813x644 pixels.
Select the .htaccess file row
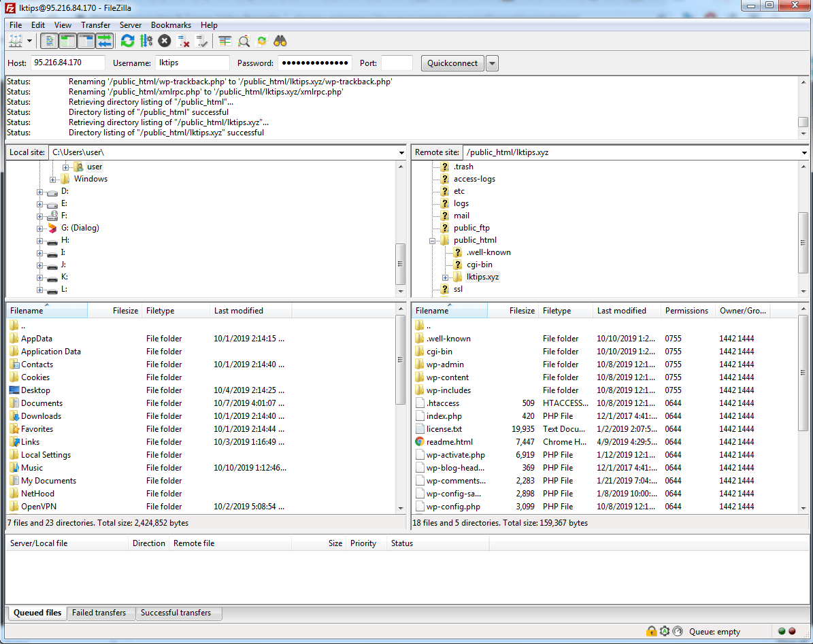click(605, 403)
